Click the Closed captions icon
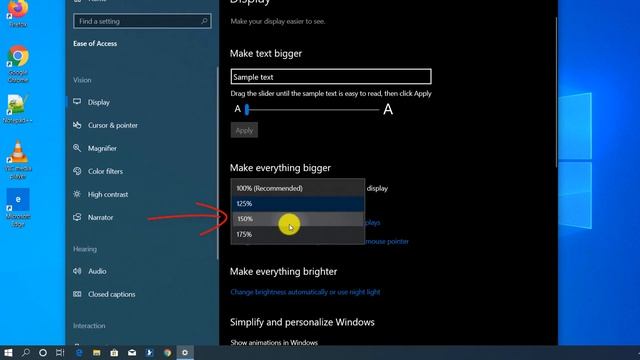 [77, 294]
